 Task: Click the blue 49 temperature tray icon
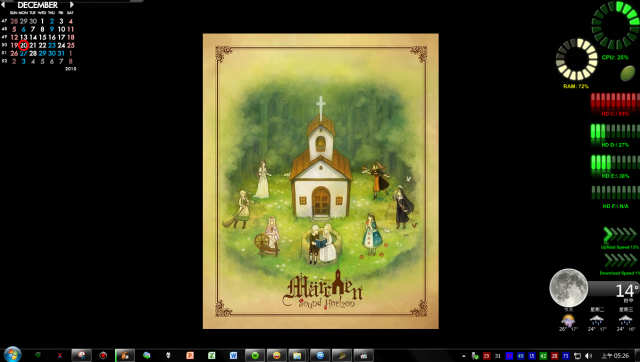point(520,356)
